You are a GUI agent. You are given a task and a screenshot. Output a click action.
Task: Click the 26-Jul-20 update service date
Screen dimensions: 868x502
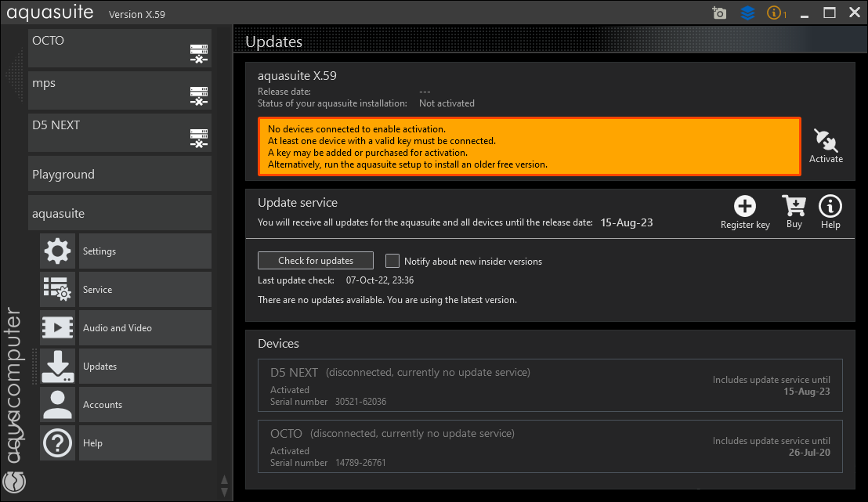tap(809, 452)
